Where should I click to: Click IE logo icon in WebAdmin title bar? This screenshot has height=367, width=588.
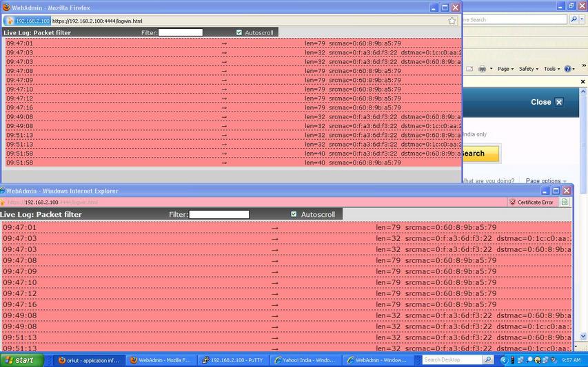[2, 191]
